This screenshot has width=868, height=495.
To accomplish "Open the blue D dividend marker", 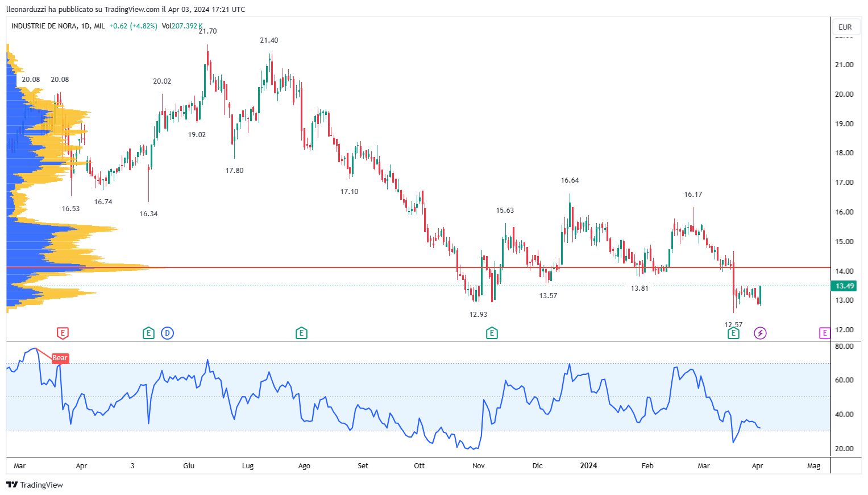I will 167,333.
